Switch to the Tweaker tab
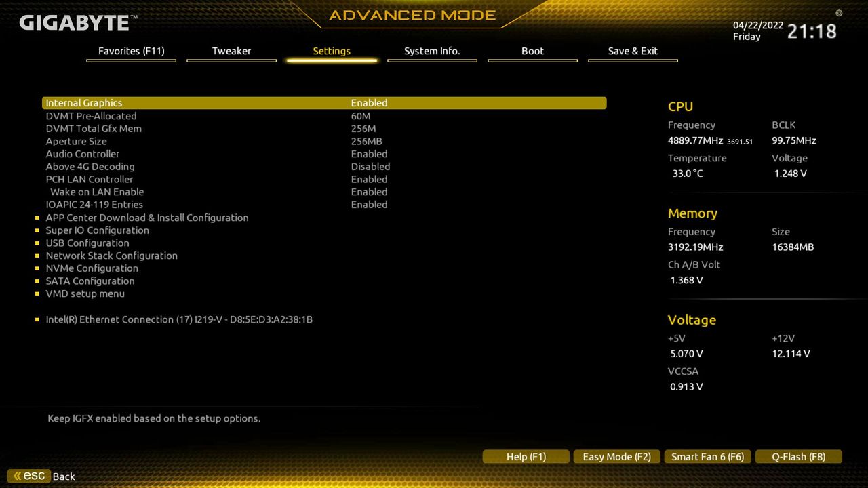868x488 pixels. click(231, 52)
